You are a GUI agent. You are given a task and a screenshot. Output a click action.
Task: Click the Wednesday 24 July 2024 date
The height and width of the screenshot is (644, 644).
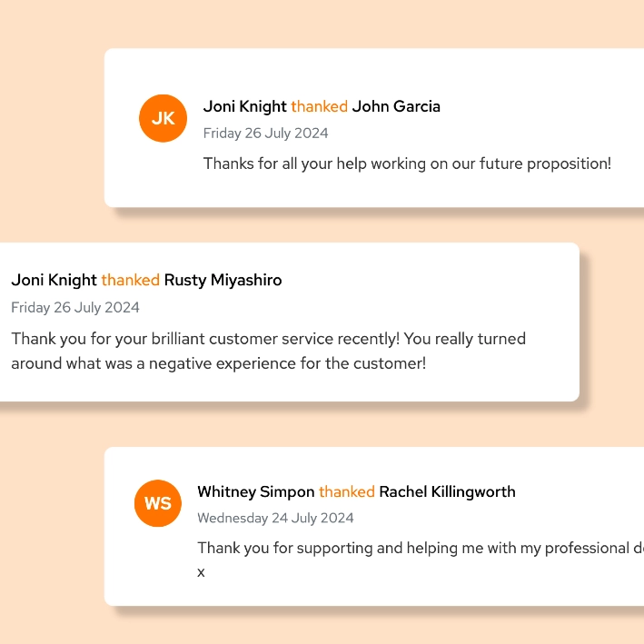pyautogui.click(x=275, y=518)
